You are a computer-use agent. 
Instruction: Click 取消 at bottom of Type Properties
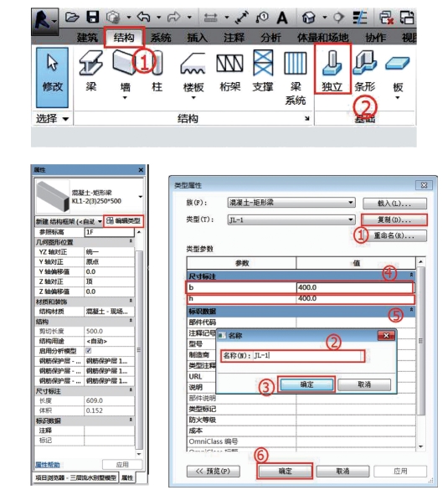[342, 471]
